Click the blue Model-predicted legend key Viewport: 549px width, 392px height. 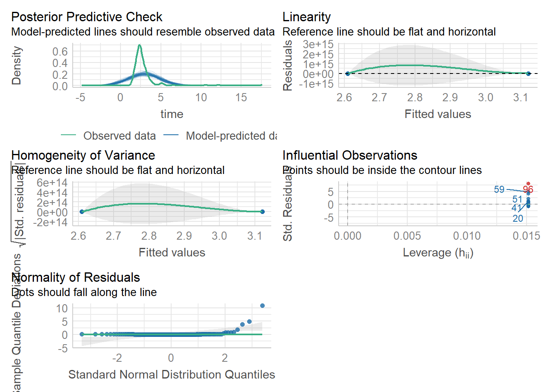click(171, 136)
